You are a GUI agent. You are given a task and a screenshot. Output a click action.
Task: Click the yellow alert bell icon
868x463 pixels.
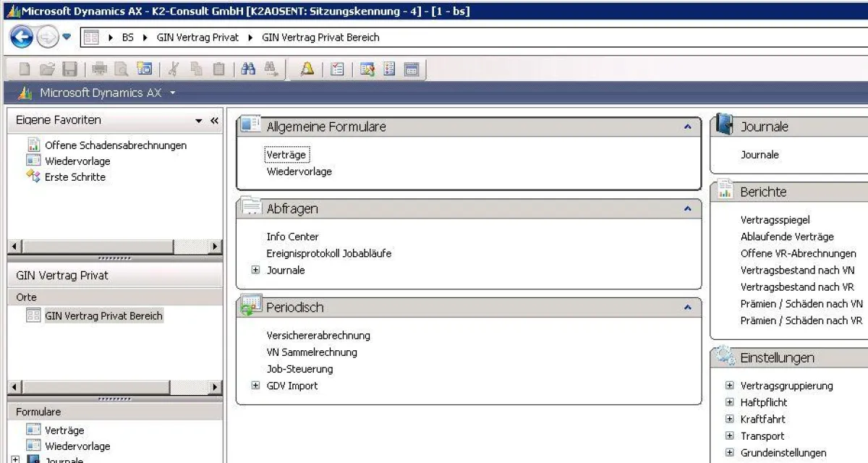point(307,69)
